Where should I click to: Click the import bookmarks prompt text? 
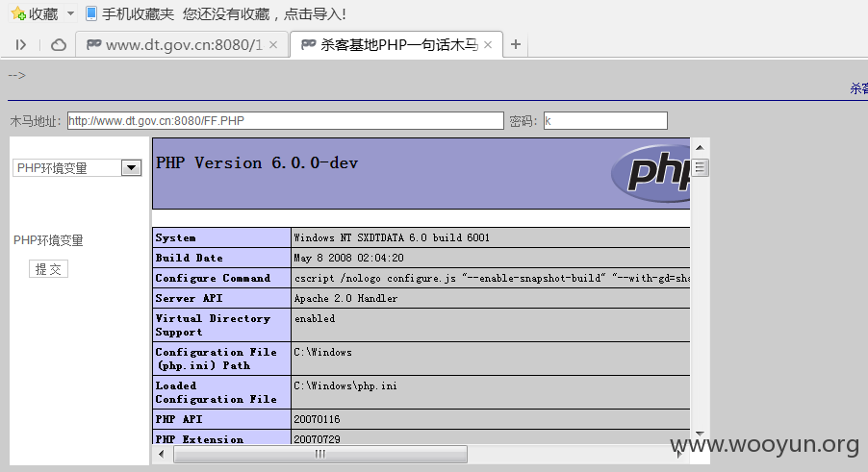[265, 13]
